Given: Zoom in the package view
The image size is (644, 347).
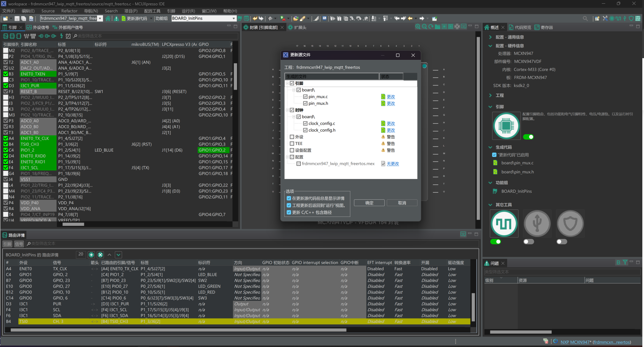Looking at the screenshot, I should (x=418, y=27).
